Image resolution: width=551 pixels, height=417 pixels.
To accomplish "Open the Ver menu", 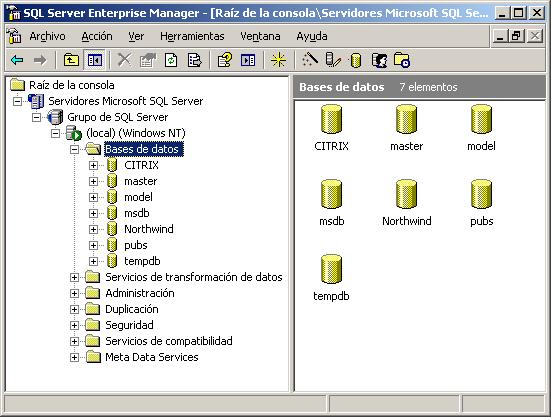I will coord(136,36).
